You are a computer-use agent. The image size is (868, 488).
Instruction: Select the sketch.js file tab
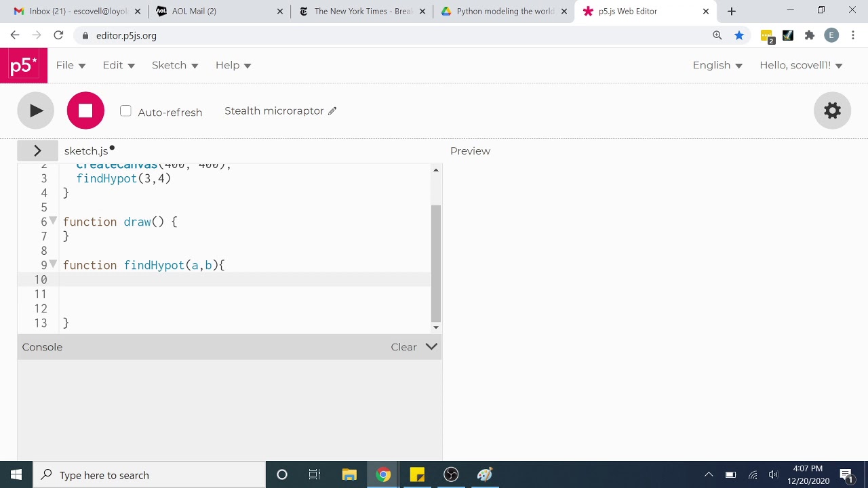click(86, 150)
